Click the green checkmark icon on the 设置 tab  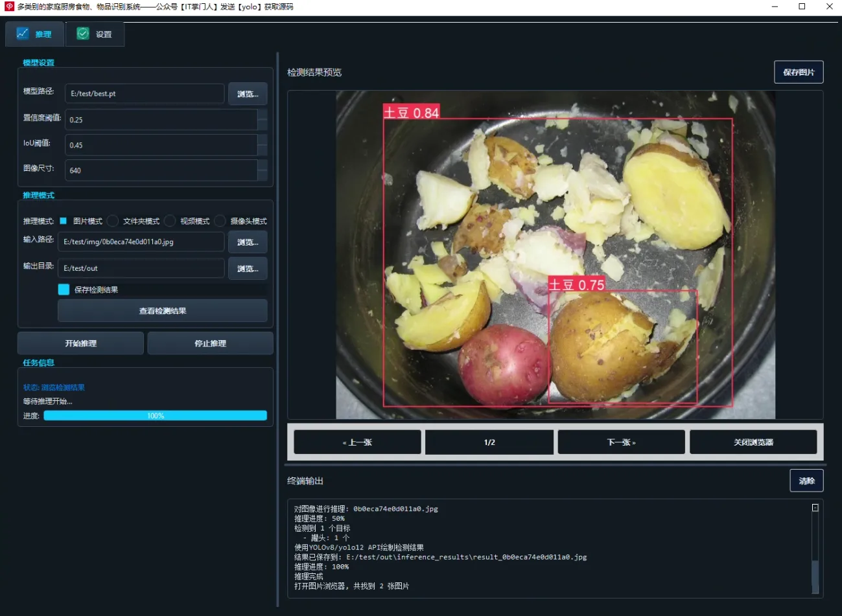83,34
